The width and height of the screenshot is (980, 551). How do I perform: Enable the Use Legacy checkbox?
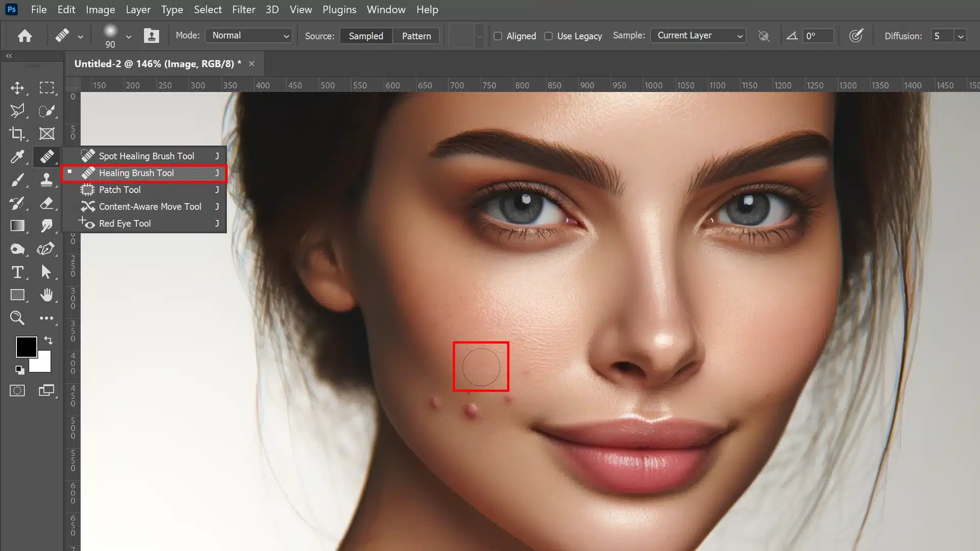pyautogui.click(x=548, y=36)
